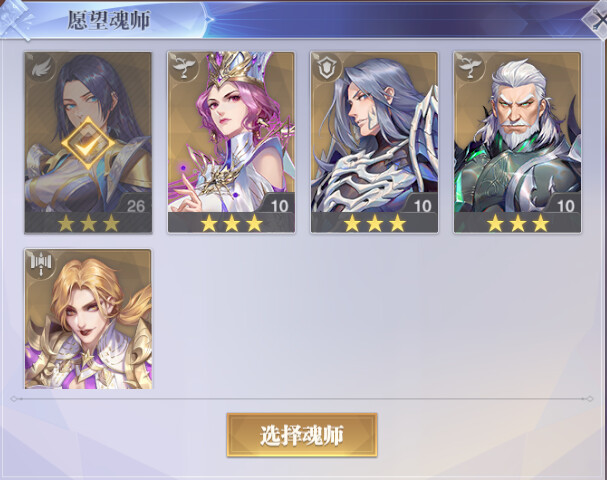Image resolution: width=607 pixels, height=480 pixels.
Task: Click the class icon on white-bearded elder card
Action: pyautogui.click(x=470, y=68)
